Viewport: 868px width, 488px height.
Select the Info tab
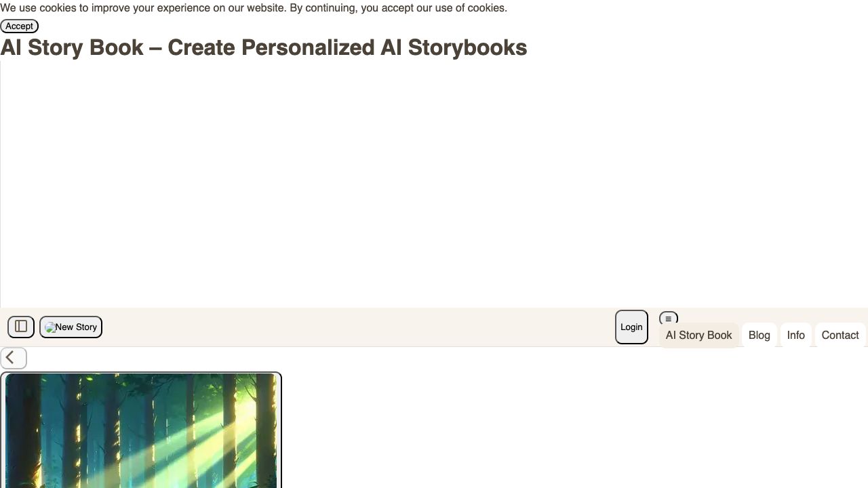tap(795, 335)
